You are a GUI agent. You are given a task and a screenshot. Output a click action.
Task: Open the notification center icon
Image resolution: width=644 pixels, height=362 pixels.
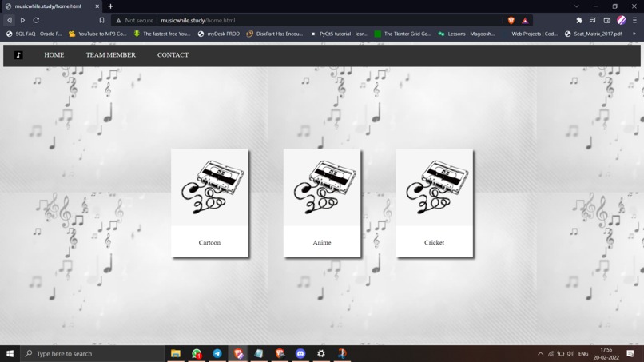click(630, 353)
